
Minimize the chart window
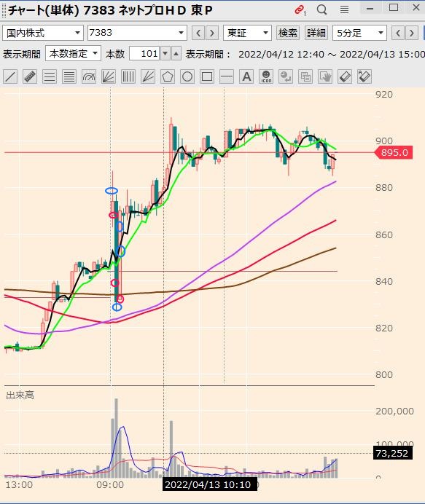point(370,9)
